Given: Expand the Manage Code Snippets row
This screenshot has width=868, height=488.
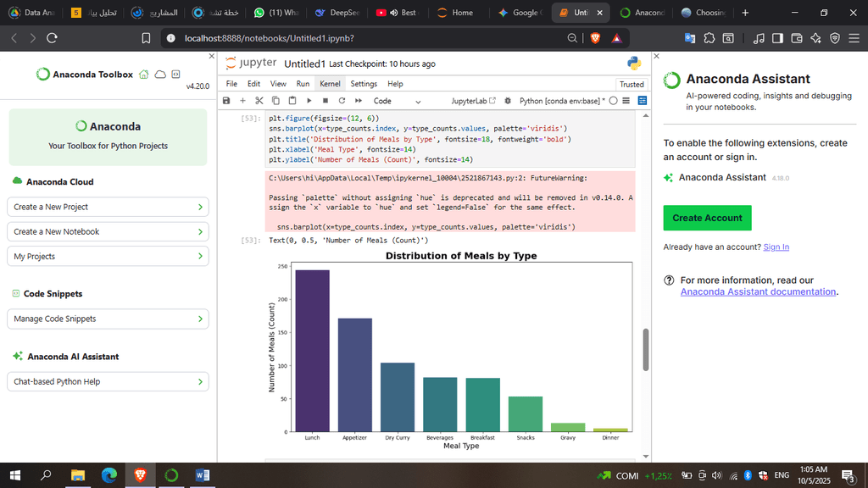Looking at the screenshot, I should tap(108, 319).
